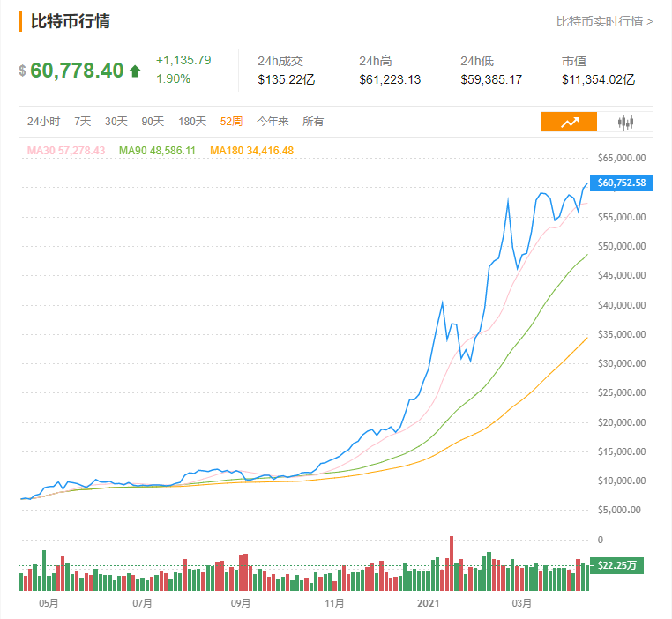Viewport: 672px width, 619px height.
Task: Click the MA30 57,278.43 legend label
Action: click(66, 151)
